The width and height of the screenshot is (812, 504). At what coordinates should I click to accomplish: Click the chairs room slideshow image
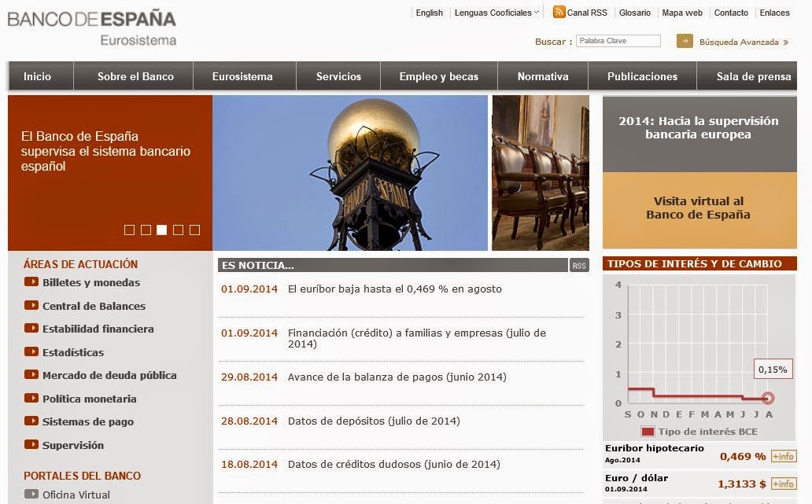point(541,173)
